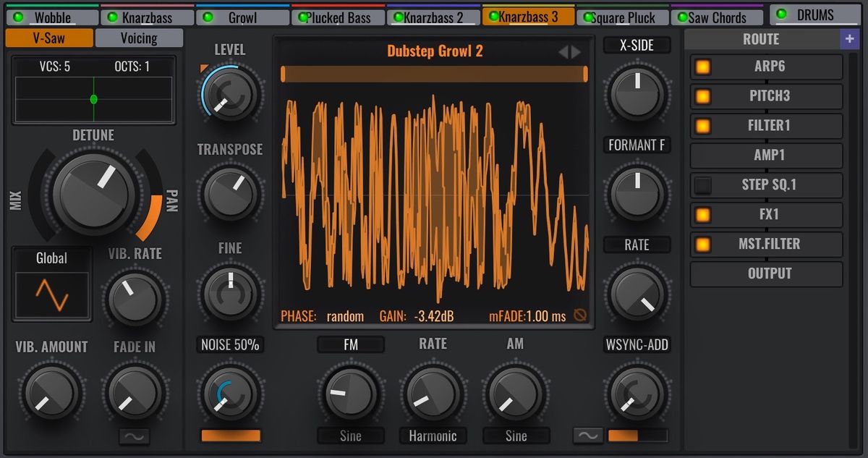Enable the STEP SQ.1 route toggle
Viewport: 868px width, 458px height.
coord(702,185)
